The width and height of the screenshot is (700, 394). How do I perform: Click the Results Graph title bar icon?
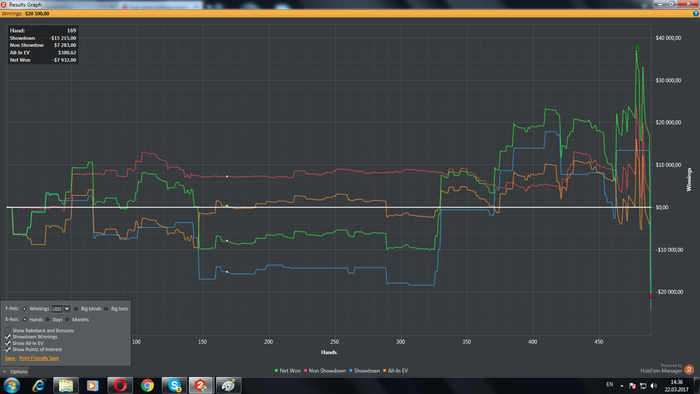click(4, 4)
